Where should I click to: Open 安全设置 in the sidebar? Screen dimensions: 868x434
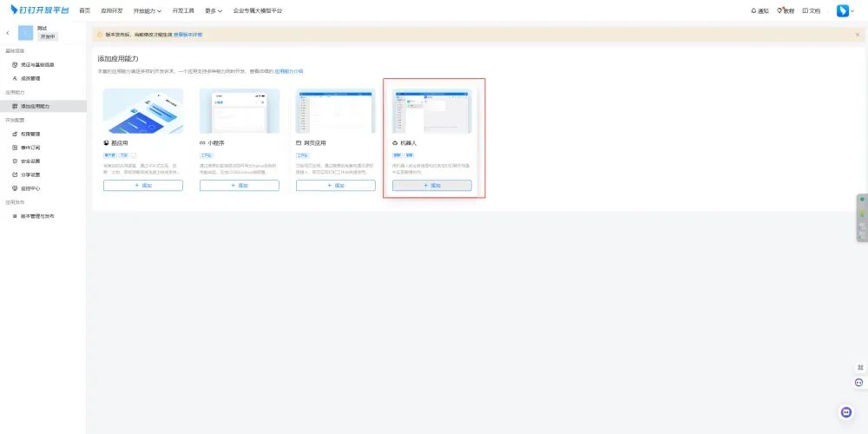[30, 161]
